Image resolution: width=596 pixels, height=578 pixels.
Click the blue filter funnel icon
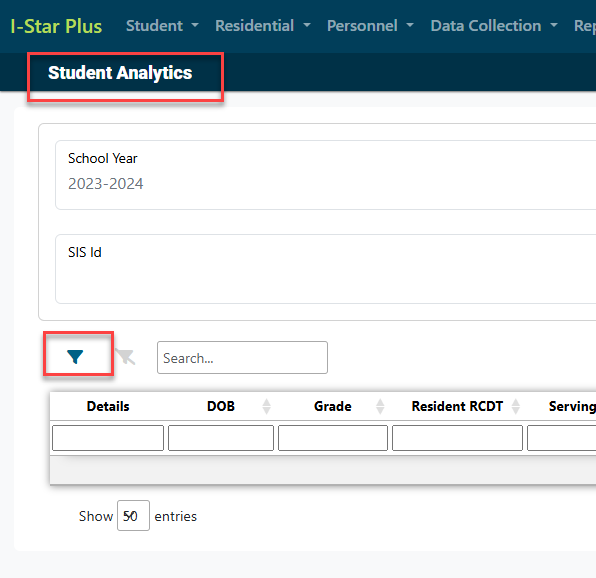coord(75,356)
